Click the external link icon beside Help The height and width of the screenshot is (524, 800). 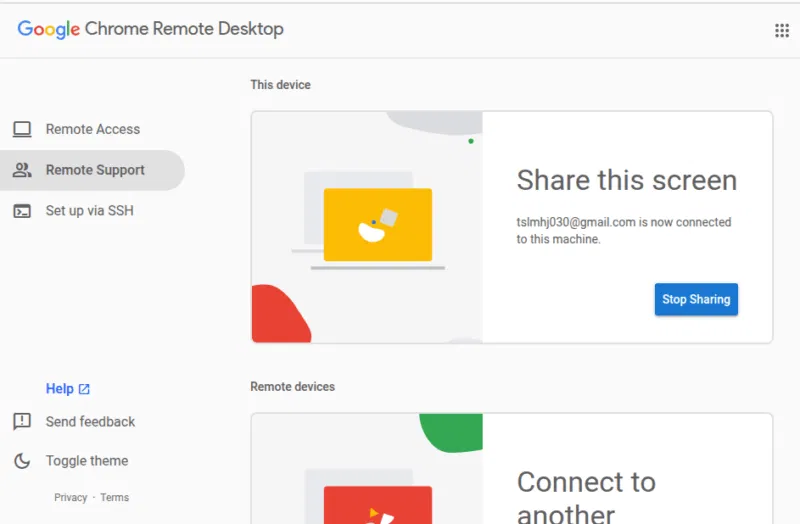(84, 389)
